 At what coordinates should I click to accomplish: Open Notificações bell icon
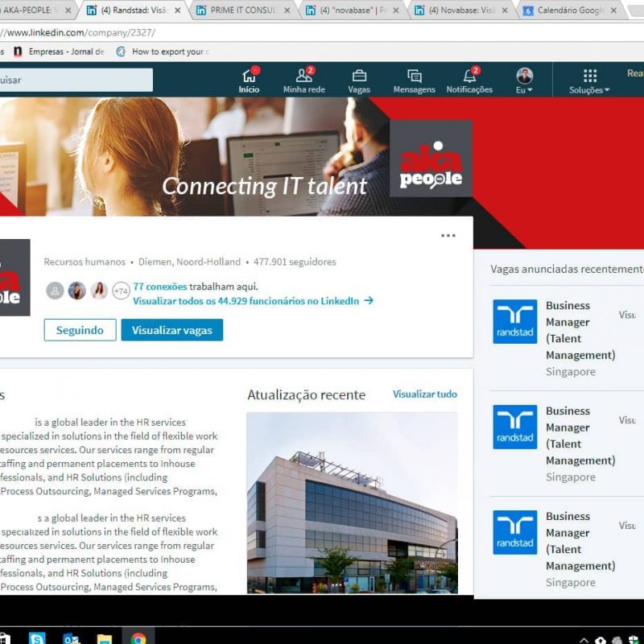469,80
